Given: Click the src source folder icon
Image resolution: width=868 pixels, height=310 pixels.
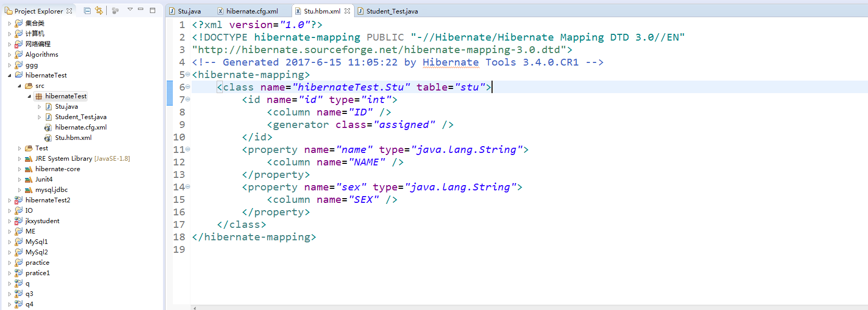Looking at the screenshot, I should pos(29,86).
